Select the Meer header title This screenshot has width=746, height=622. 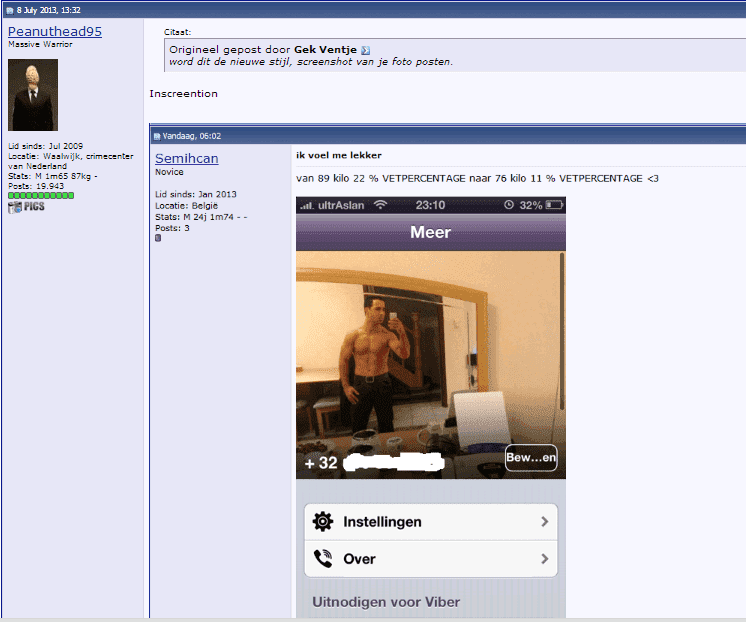pos(430,232)
